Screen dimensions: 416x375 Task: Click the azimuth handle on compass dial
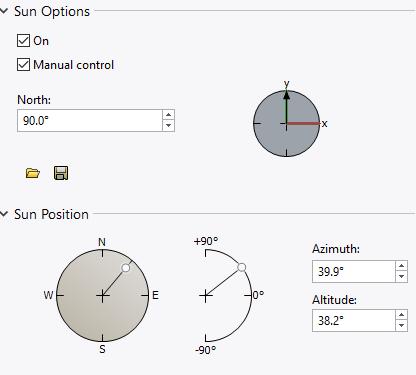(126, 268)
